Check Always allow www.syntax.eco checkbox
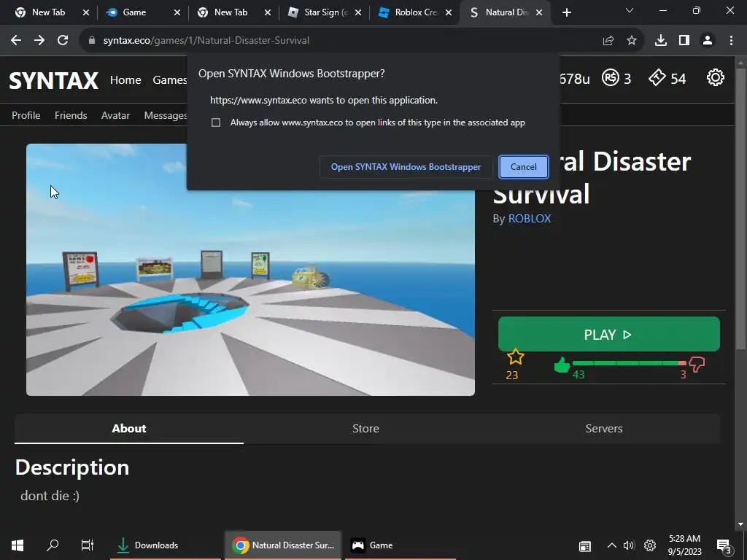747x560 pixels. tap(216, 122)
